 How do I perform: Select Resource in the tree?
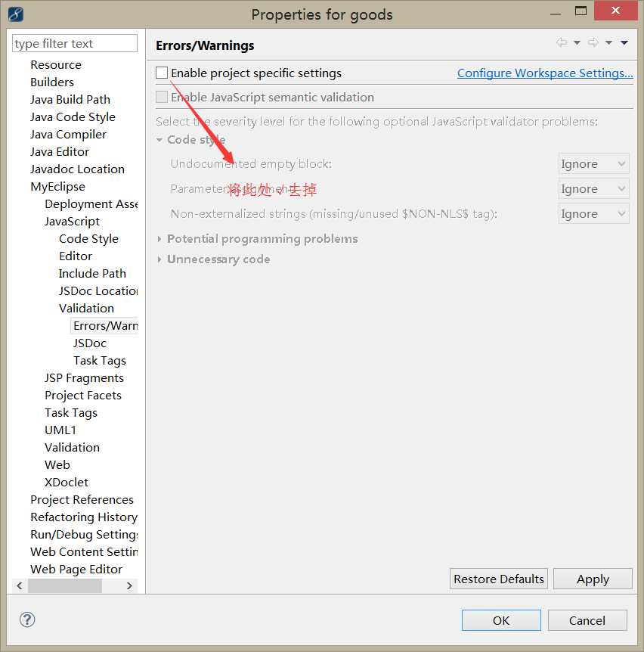(x=56, y=65)
